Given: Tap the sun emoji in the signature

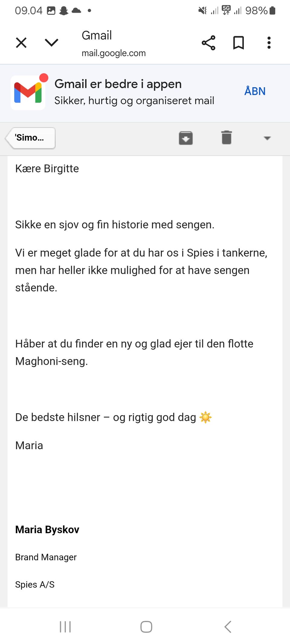Looking at the screenshot, I should tap(206, 417).
